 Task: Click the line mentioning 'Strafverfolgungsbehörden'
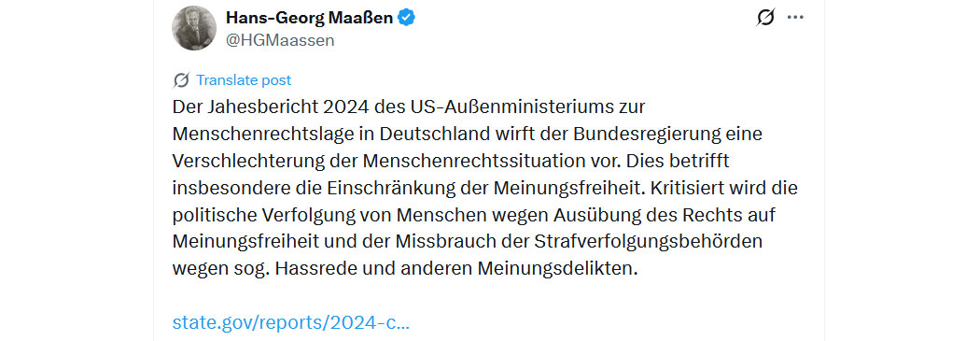(x=468, y=242)
